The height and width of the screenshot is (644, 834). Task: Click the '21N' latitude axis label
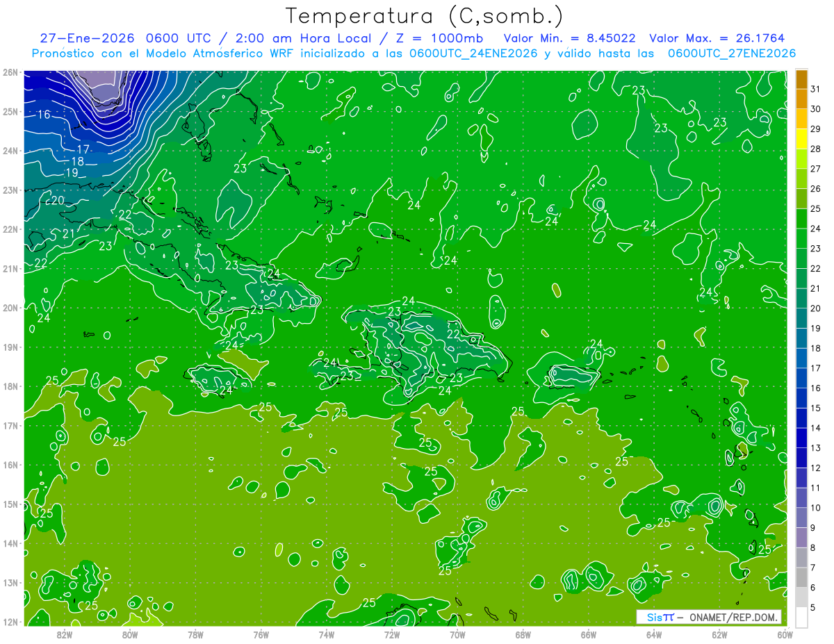(x=10, y=269)
